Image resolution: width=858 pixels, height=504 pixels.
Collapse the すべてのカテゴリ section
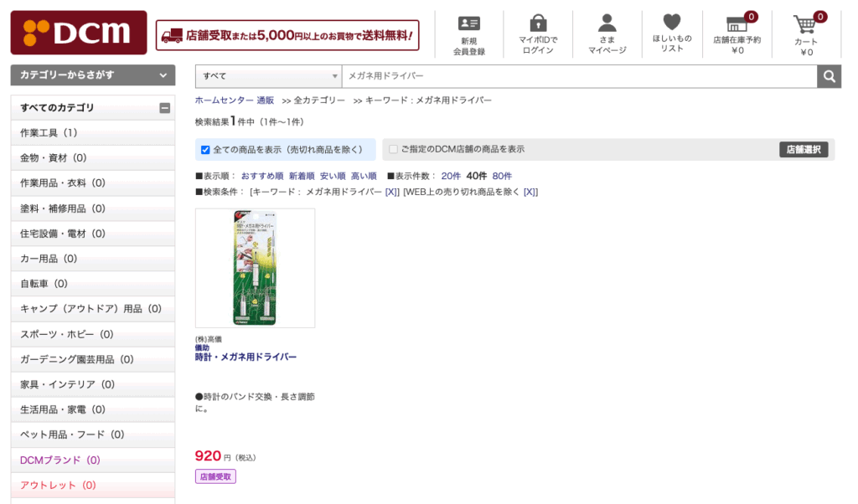[x=165, y=108]
